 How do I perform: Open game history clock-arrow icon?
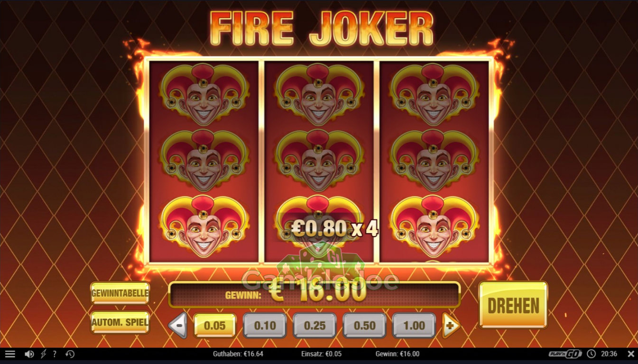tap(70, 354)
